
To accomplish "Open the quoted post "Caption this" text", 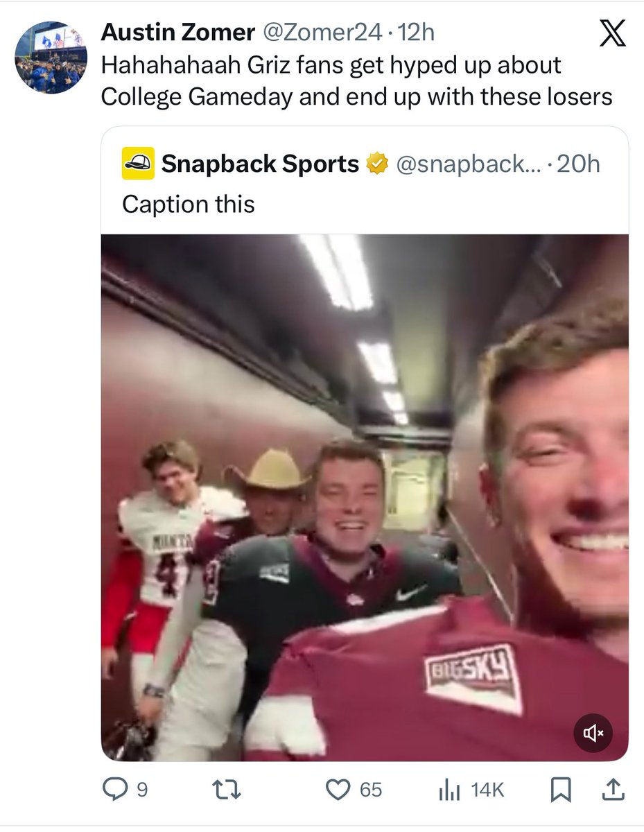I will [x=189, y=204].
